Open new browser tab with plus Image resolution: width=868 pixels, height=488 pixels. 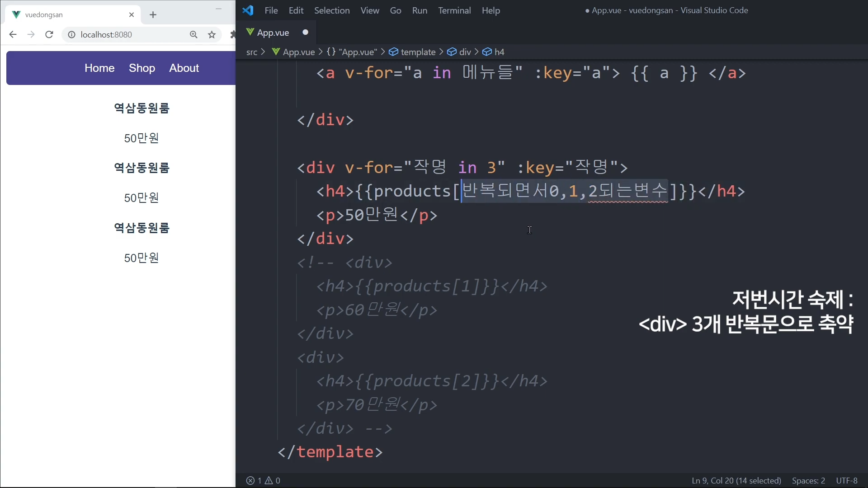click(x=153, y=15)
